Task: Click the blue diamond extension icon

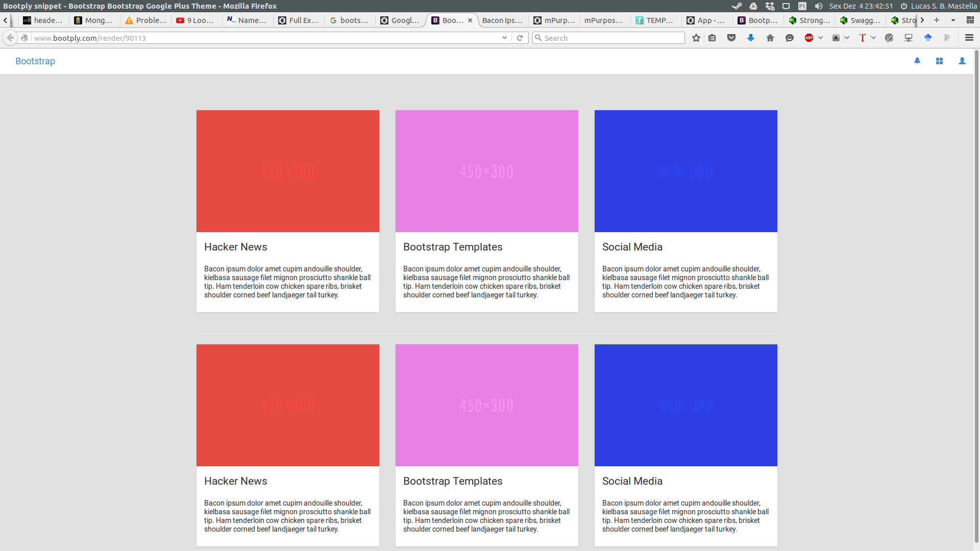Action: [x=928, y=38]
